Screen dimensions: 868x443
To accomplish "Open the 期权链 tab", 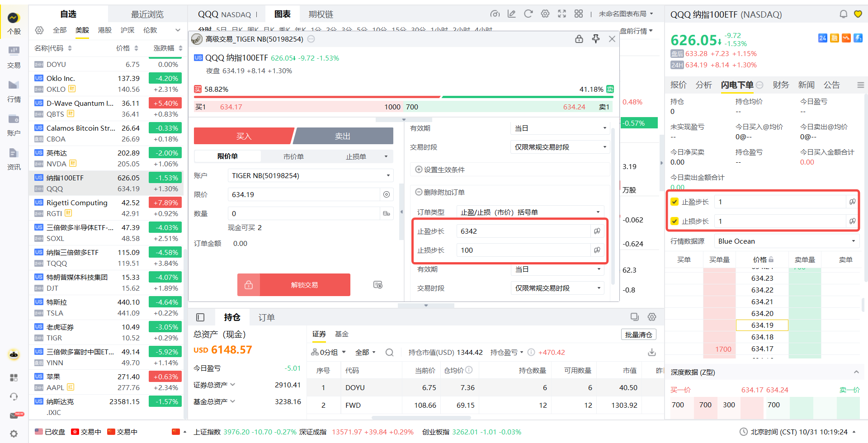I will [321, 14].
